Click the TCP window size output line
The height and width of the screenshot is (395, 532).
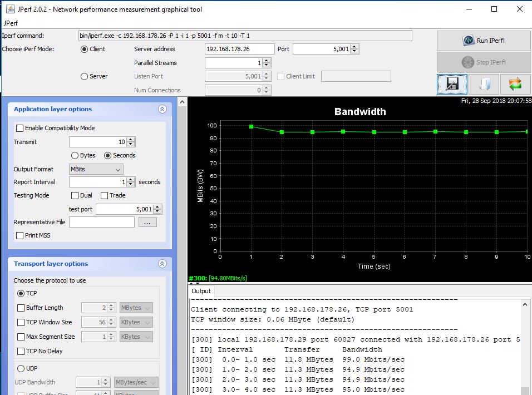click(273, 320)
